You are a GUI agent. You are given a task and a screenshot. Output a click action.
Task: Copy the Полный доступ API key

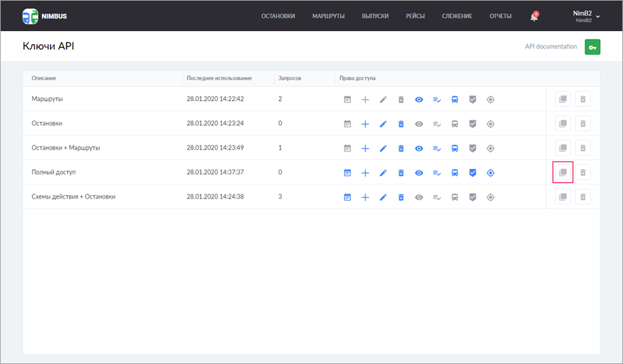point(563,172)
